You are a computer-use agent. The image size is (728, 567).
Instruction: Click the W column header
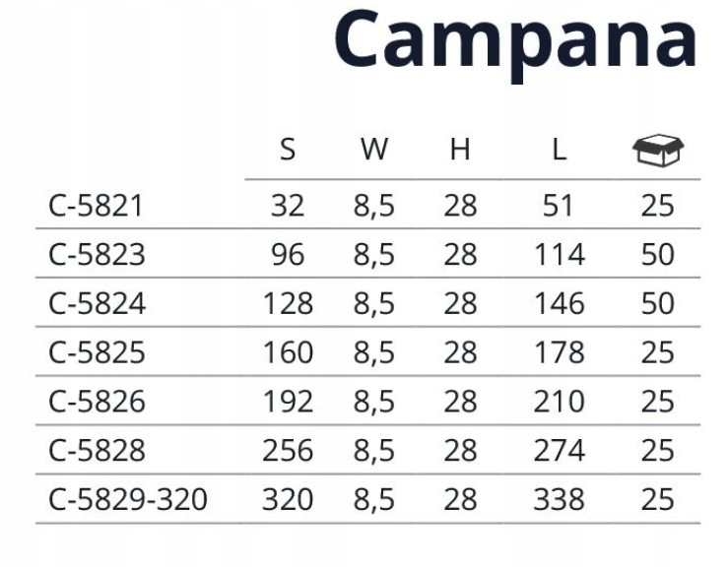point(374,150)
